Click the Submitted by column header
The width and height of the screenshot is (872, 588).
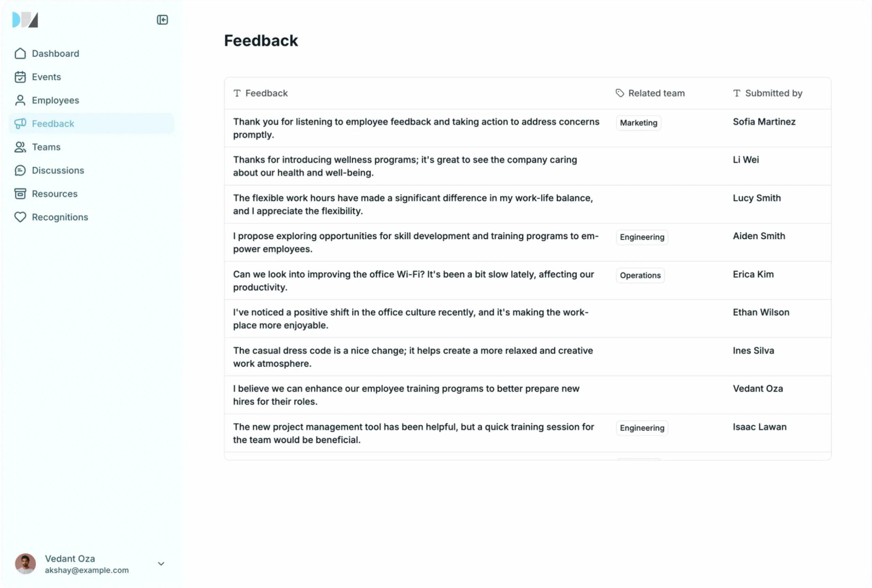pos(773,93)
